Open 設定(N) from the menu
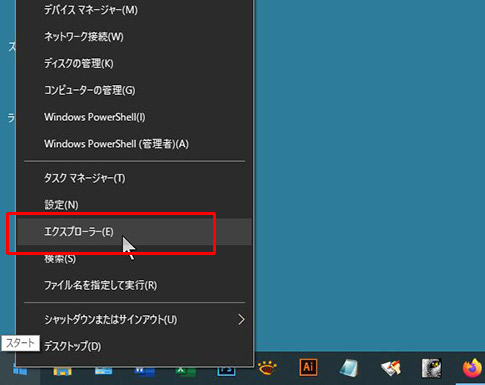The image size is (485, 385). tap(134, 205)
